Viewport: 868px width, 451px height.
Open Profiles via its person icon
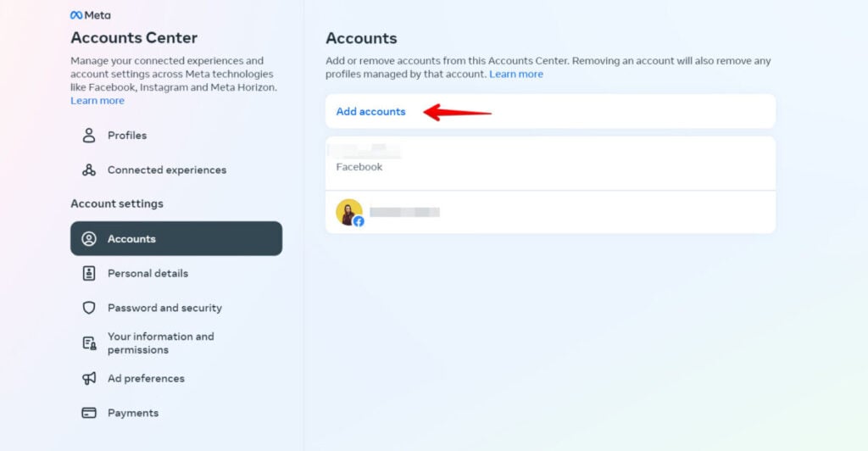pyautogui.click(x=88, y=136)
